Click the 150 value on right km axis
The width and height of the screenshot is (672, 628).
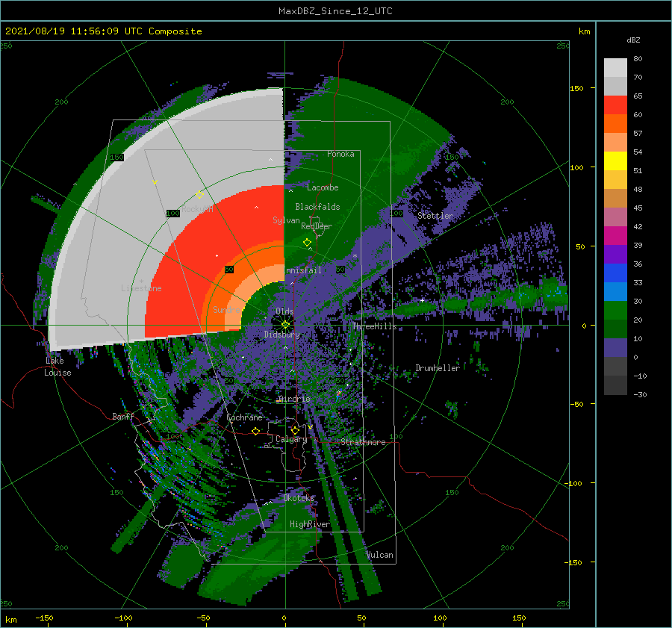point(577,88)
